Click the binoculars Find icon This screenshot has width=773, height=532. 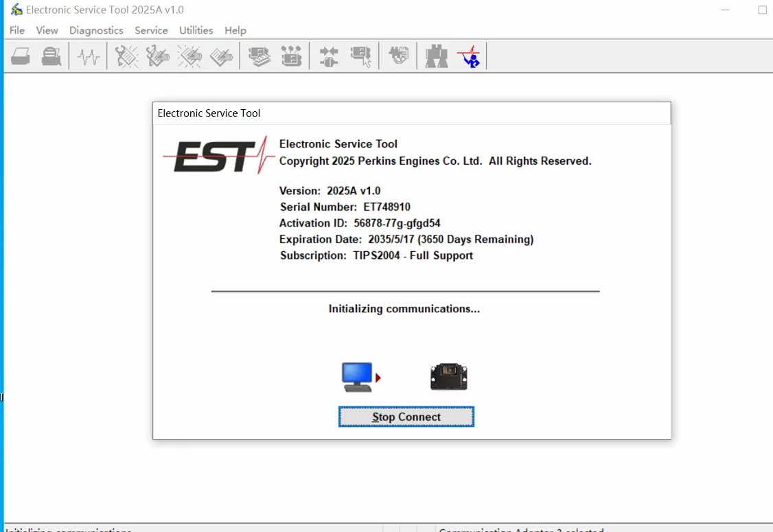437,56
